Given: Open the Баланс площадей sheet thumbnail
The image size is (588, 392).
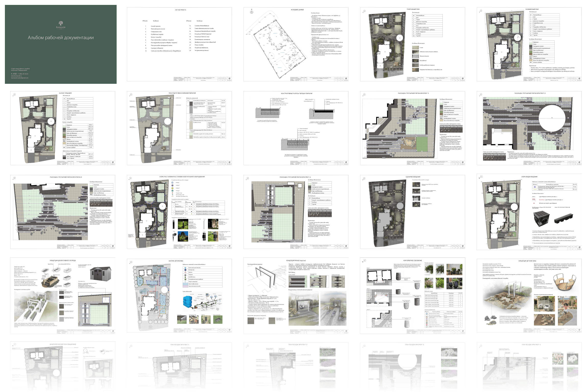Looking at the screenshot, I should (62, 128).
